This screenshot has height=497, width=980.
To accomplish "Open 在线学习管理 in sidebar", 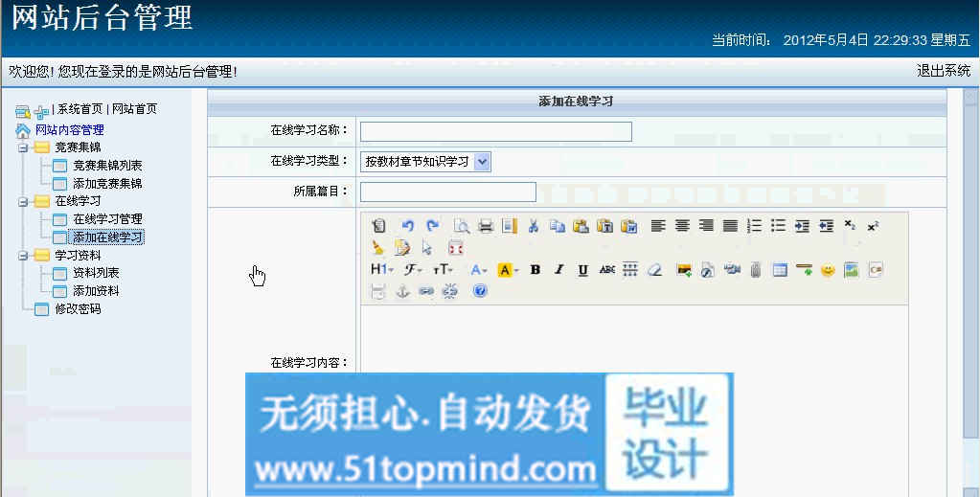I will pos(107,218).
